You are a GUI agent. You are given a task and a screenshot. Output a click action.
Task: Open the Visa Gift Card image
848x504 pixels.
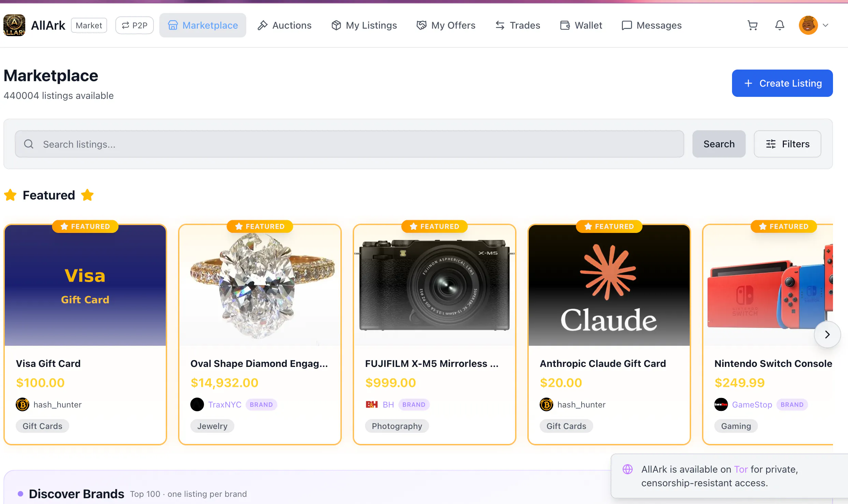tap(85, 285)
